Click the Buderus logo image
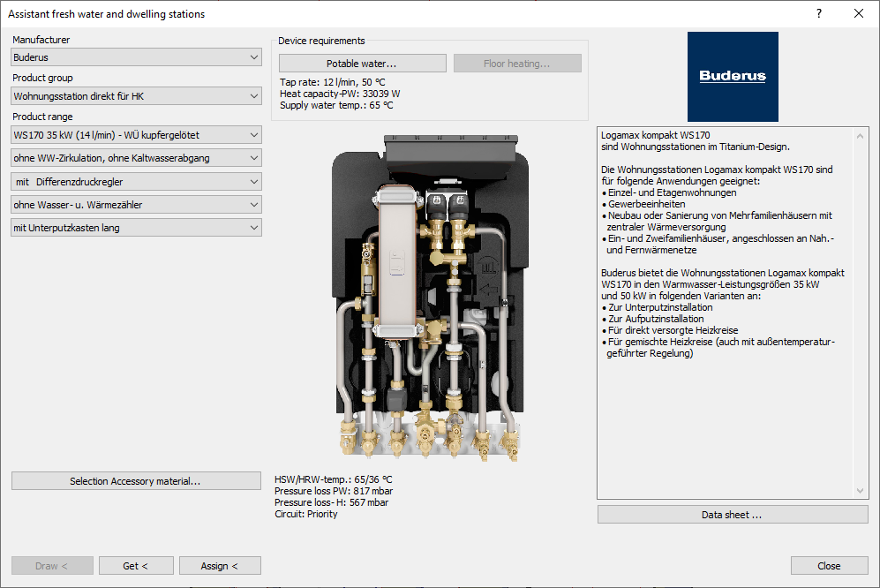880x588 pixels. point(733,77)
